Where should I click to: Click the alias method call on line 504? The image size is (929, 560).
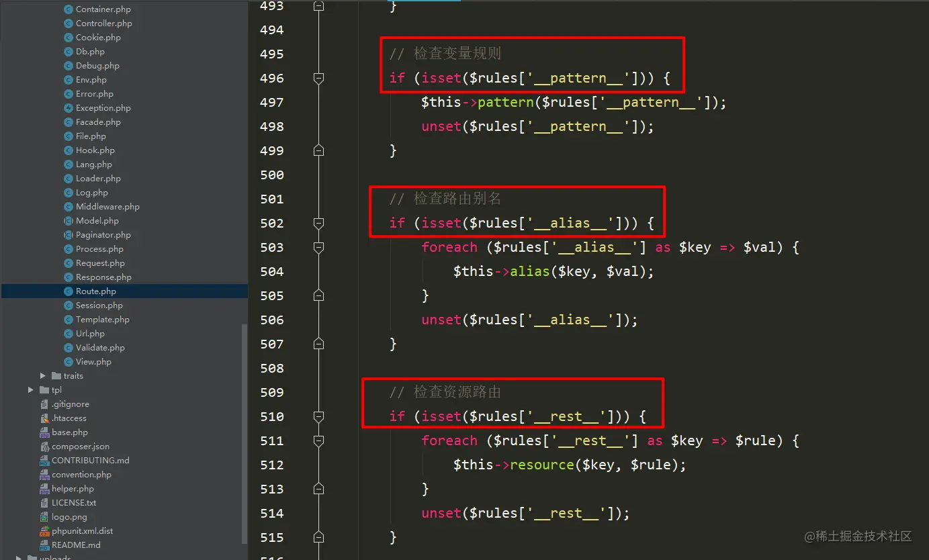click(530, 271)
